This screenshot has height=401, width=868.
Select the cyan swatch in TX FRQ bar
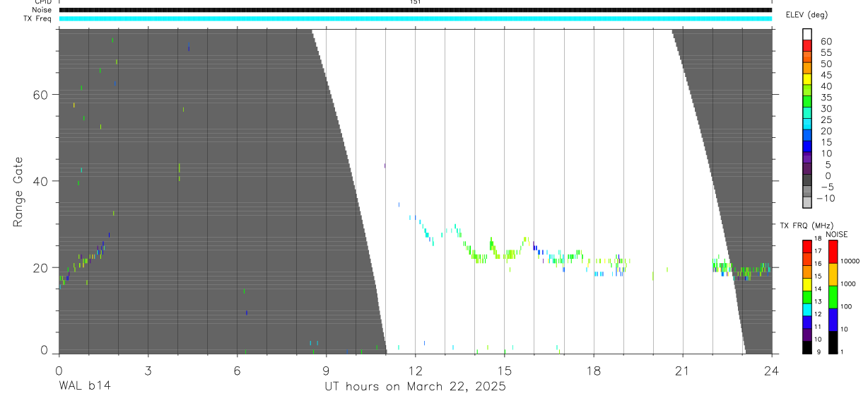tap(807, 309)
